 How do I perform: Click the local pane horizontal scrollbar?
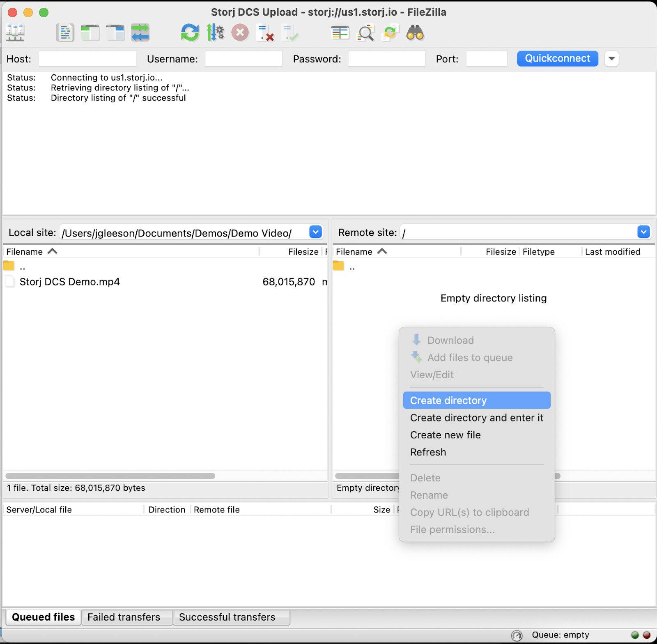(110, 476)
